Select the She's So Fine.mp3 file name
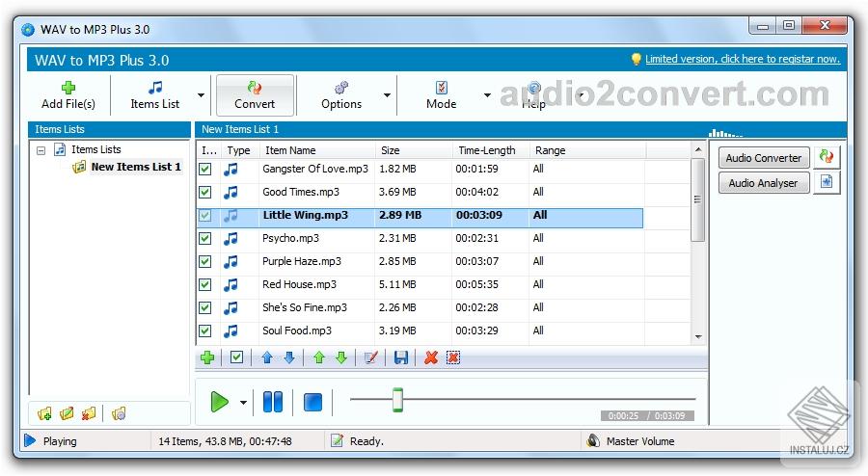 [305, 307]
